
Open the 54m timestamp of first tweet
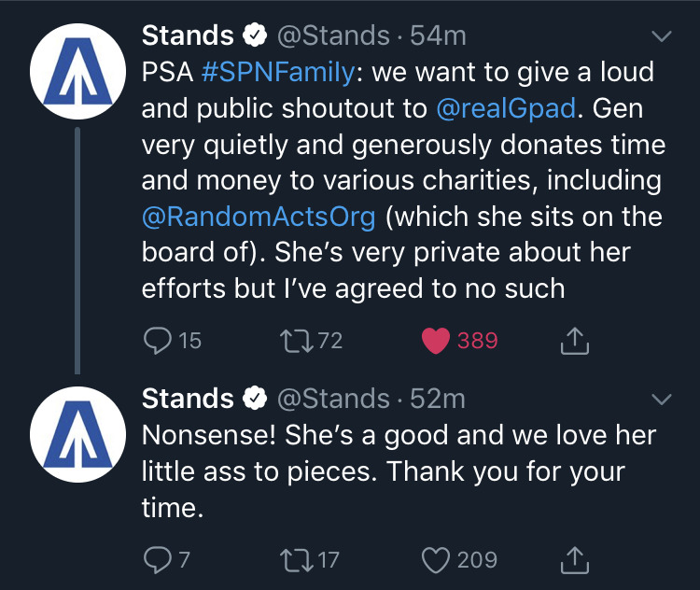click(x=439, y=35)
